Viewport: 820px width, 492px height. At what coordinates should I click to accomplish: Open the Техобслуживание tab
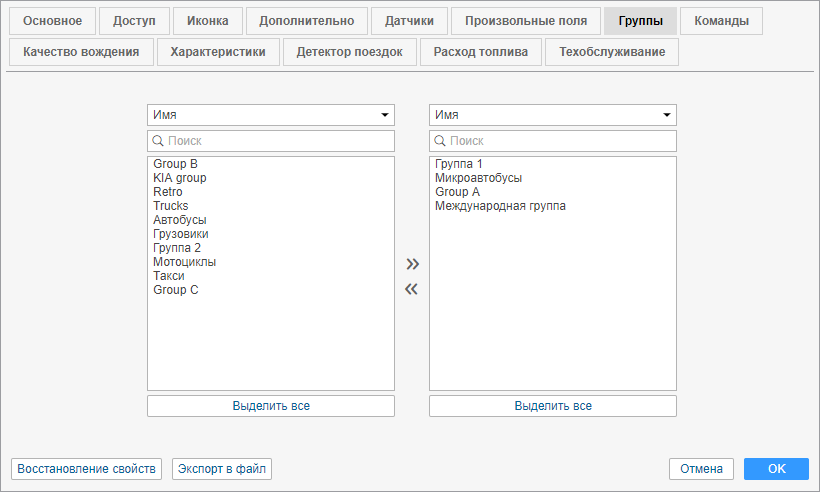click(612, 52)
